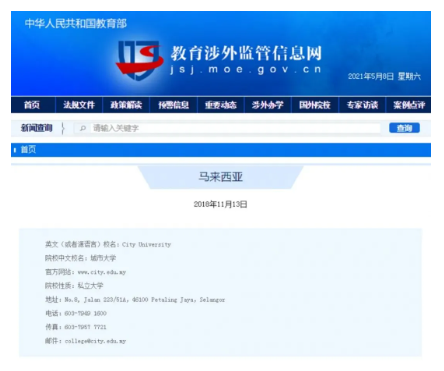
Task: Click the 私立大学 institution type line
Action: (74, 286)
